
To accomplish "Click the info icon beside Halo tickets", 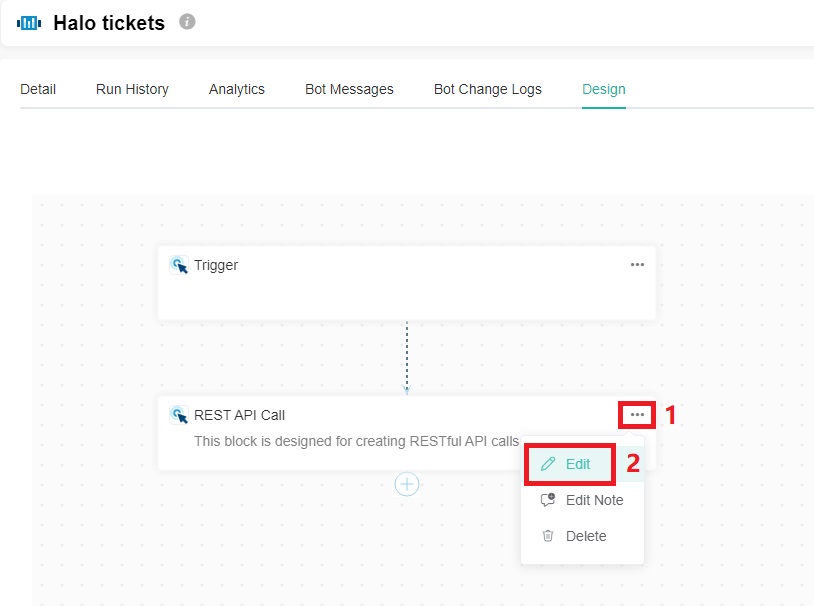I will 187,21.
